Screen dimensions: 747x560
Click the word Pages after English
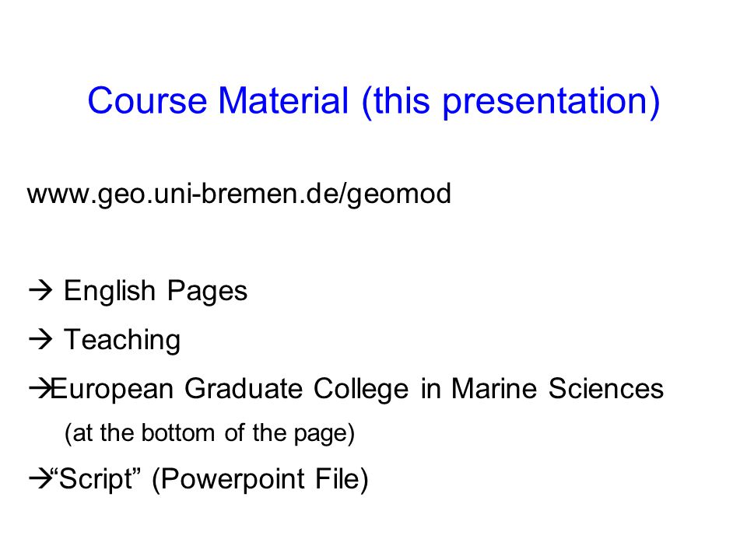pos(207,292)
